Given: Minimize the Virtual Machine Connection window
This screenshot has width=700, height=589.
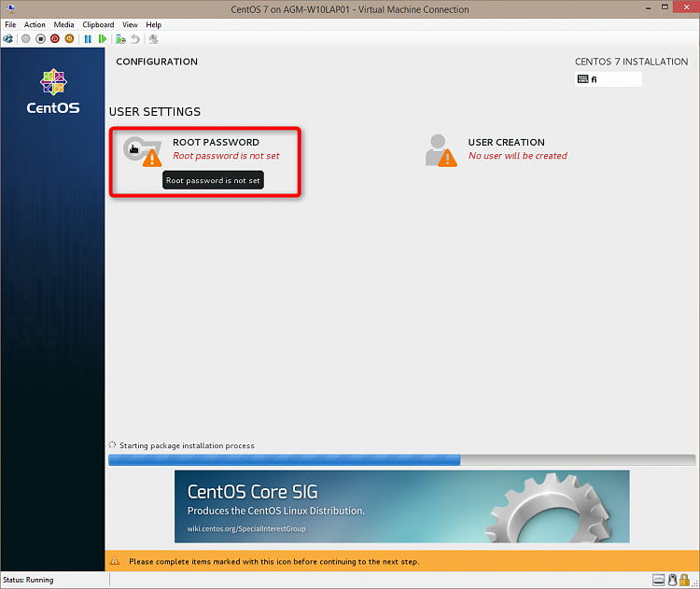Looking at the screenshot, I should pyautogui.click(x=649, y=7).
